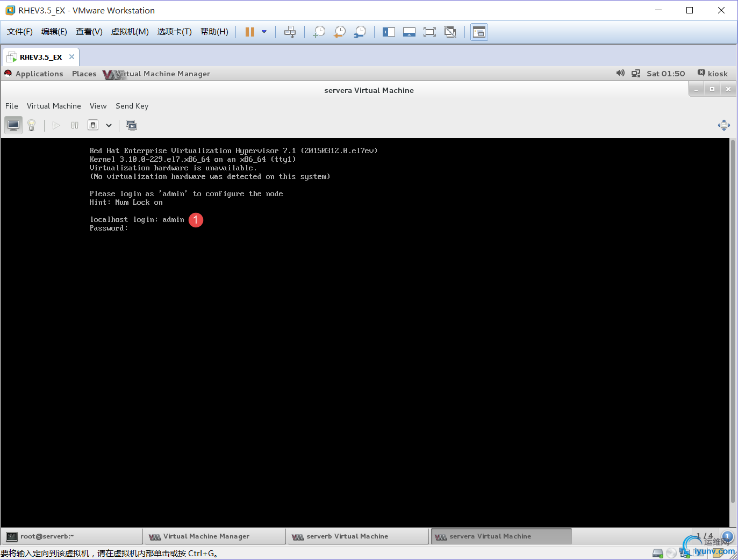Open Manage VM snapshots button
Viewport: 738px width, 560px height.
pyautogui.click(x=131, y=125)
